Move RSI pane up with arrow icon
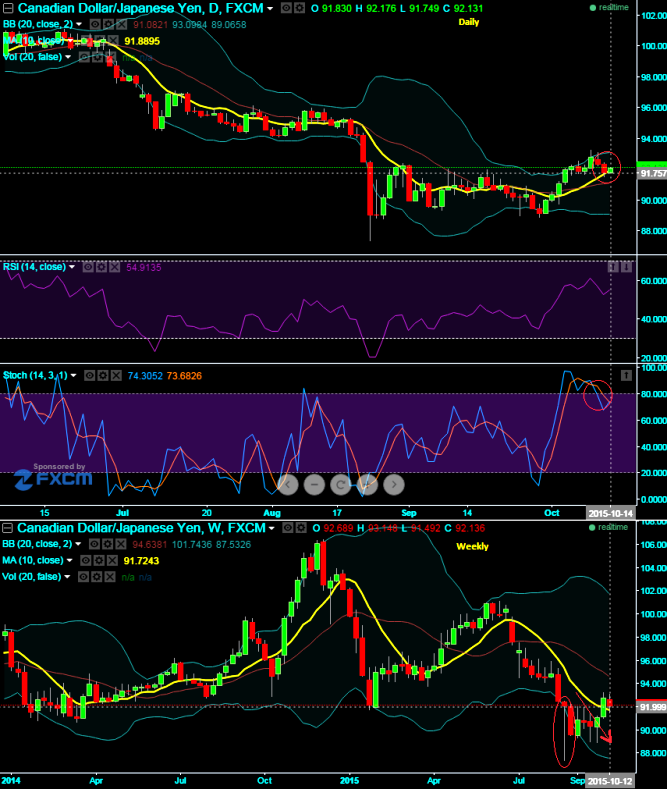This screenshot has width=667, height=789. (x=613, y=267)
